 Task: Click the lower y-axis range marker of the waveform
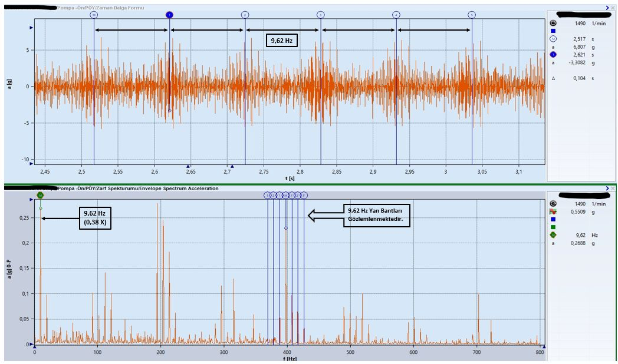(31, 163)
